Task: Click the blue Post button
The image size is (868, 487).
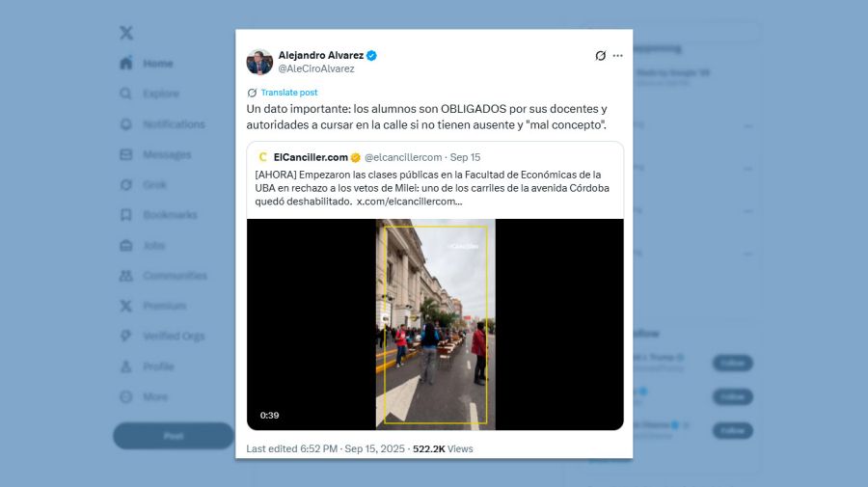Action: click(x=174, y=436)
